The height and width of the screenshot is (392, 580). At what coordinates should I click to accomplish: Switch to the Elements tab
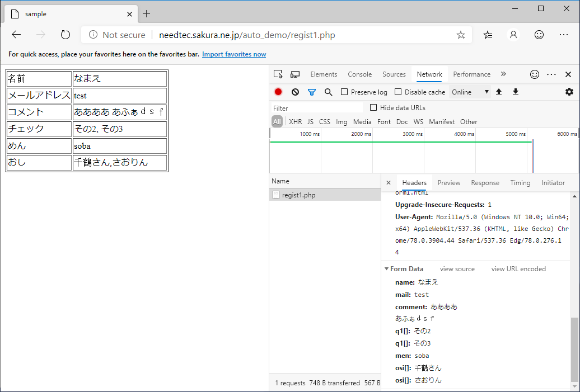click(x=324, y=74)
